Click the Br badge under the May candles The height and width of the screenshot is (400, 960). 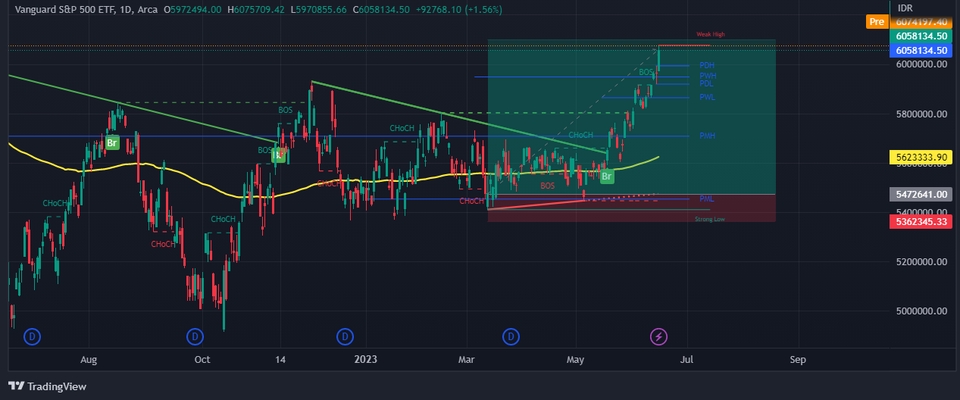coord(607,177)
